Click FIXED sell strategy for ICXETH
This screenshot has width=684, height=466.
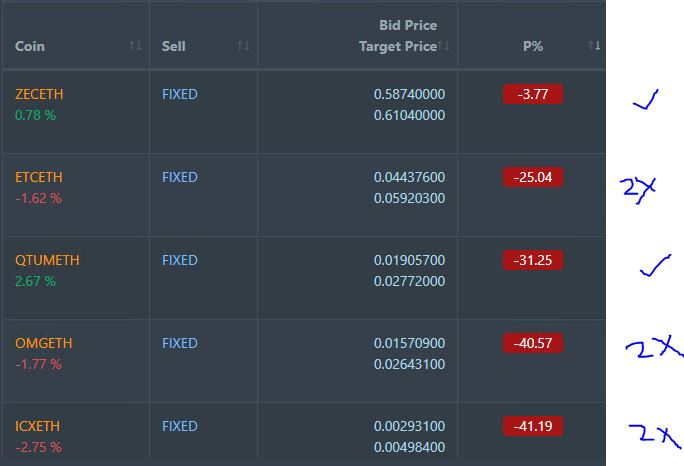(180, 426)
